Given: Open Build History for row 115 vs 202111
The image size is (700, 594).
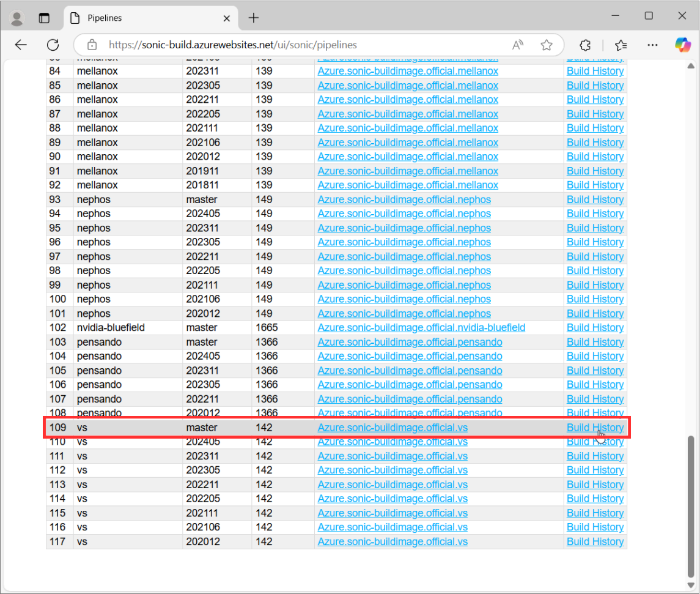Looking at the screenshot, I should (x=595, y=513).
